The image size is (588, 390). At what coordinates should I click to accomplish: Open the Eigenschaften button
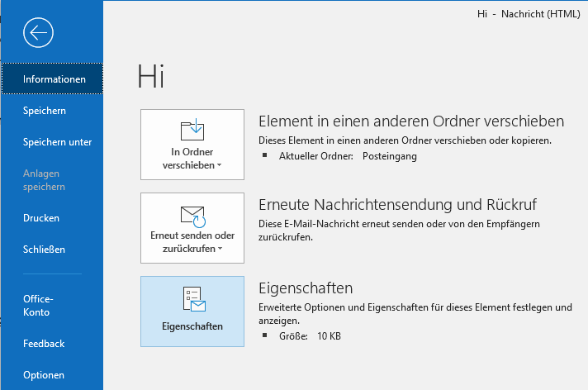click(192, 312)
